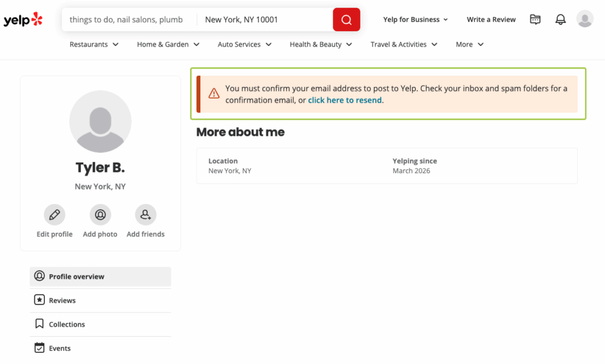Viewport: 605px width, 364px height.
Task: Open the Health & Beauty dropdown
Action: 320,44
